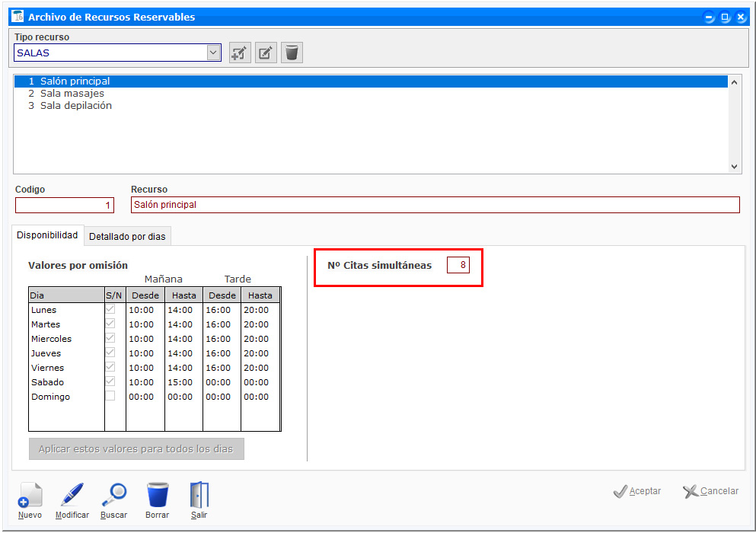This screenshot has width=756, height=533.
Task: Click Martes afternoon Desde 16:00 cell
Action: click(x=222, y=324)
